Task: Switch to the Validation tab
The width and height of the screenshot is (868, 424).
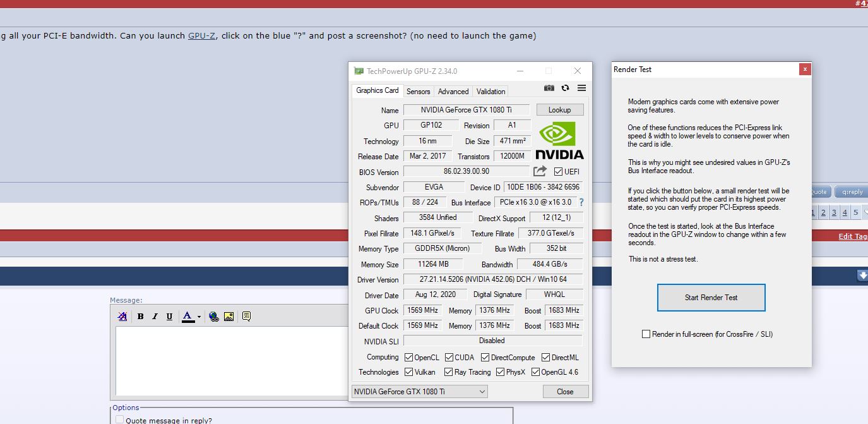Action: [x=490, y=92]
